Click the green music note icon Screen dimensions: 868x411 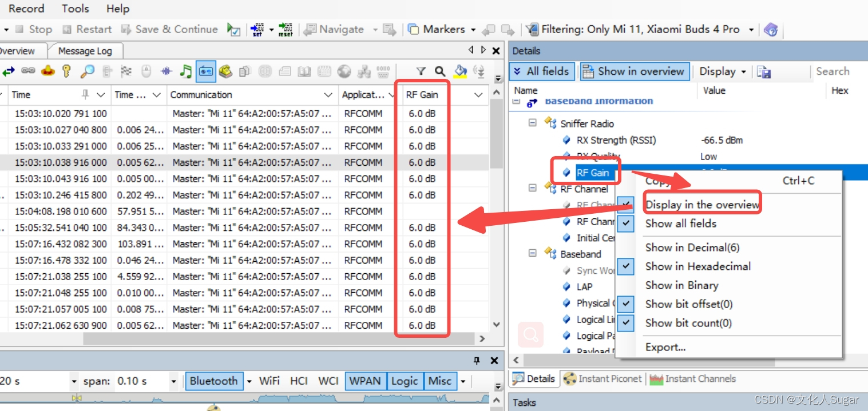click(185, 71)
